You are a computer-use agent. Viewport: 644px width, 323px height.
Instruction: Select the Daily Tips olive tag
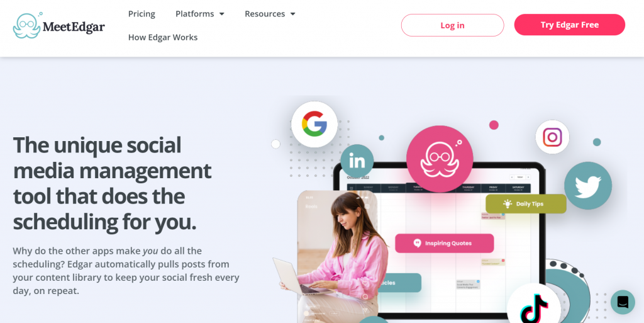(x=526, y=204)
